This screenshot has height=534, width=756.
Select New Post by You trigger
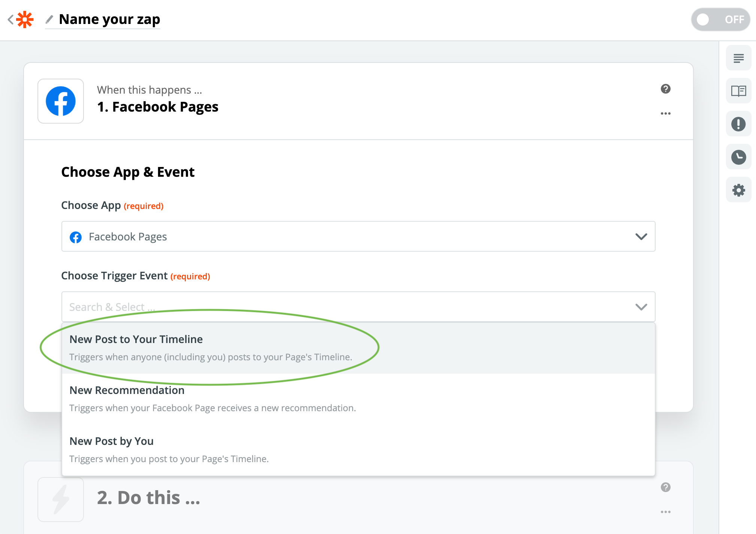[x=358, y=450]
